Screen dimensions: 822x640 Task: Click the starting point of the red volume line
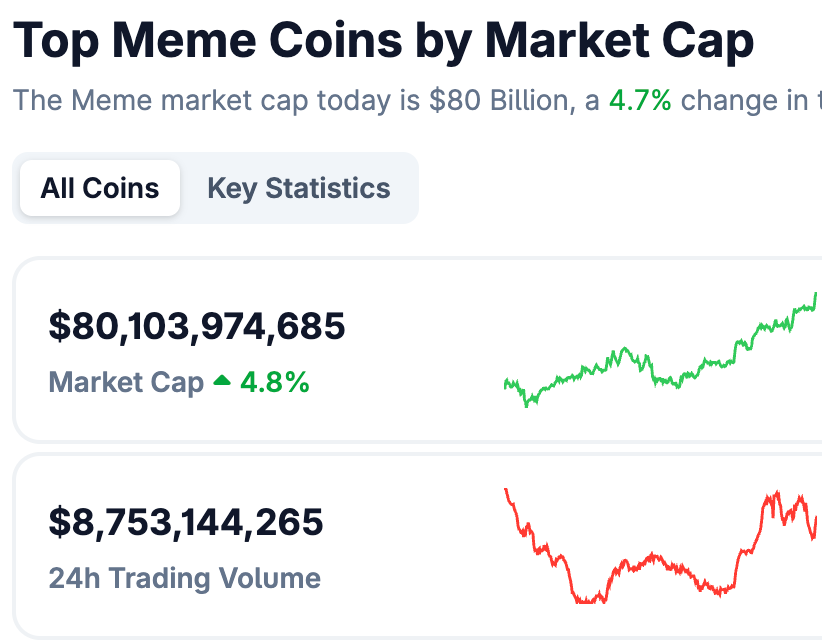[x=506, y=490]
